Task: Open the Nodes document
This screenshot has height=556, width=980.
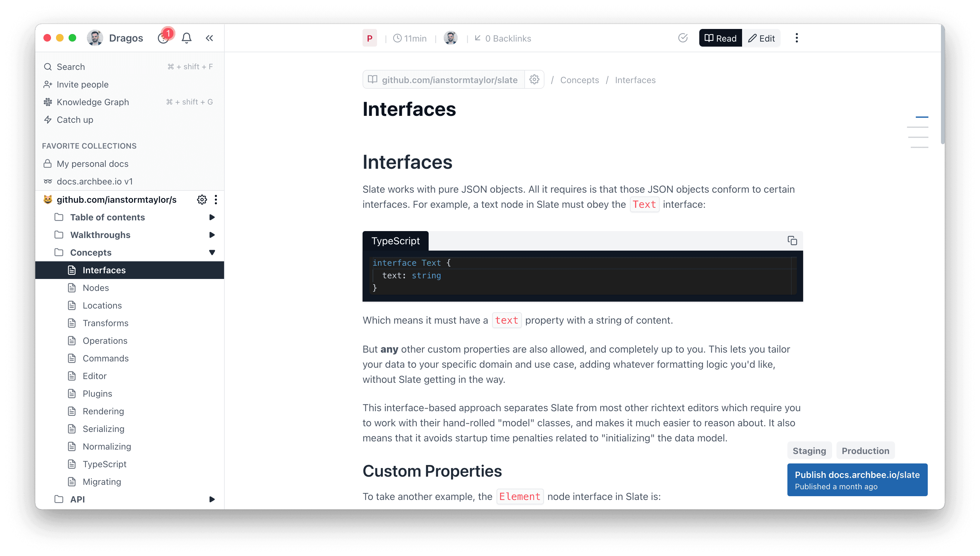Action: [96, 287]
